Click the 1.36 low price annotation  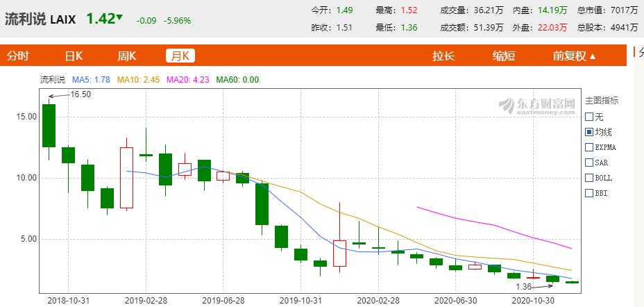tap(524, 286)
